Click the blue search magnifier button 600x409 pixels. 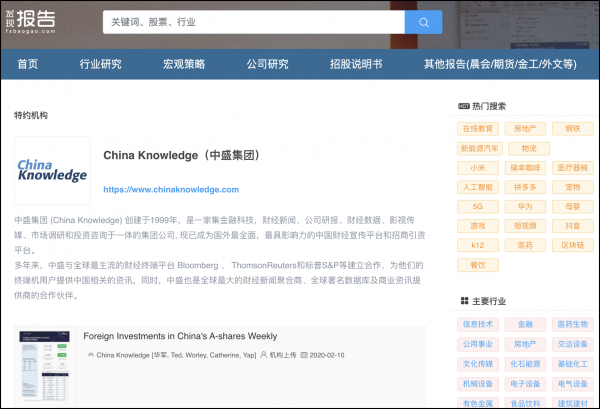coord(423,22)
